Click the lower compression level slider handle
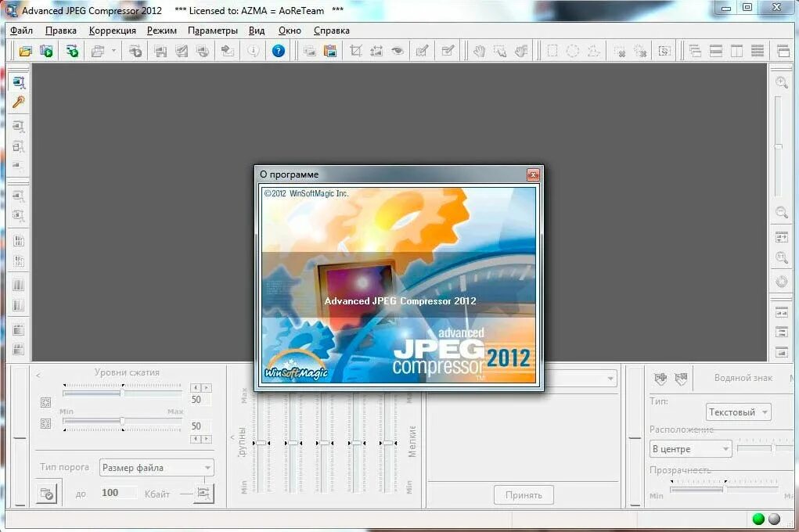799x532 pixels. tap(122, 421)
